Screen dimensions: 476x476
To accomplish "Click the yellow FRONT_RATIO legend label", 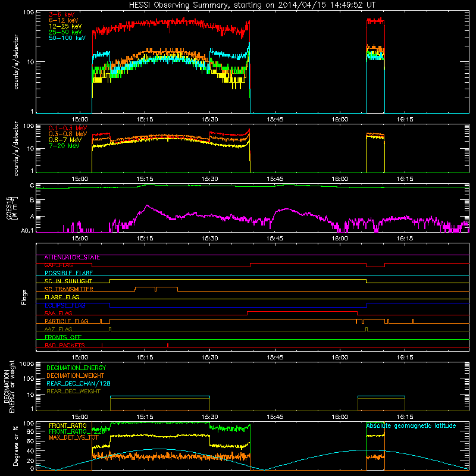I will click(x=68, y=426).
